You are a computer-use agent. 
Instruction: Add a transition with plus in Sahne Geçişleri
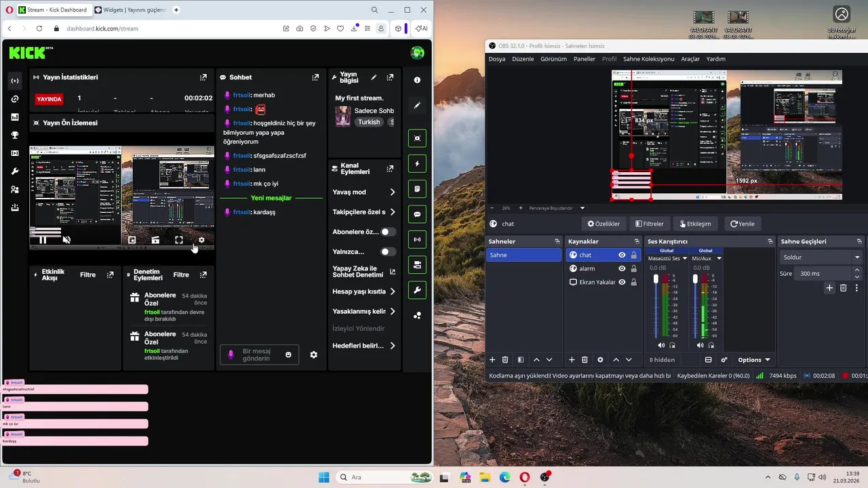tap(829, 288)
